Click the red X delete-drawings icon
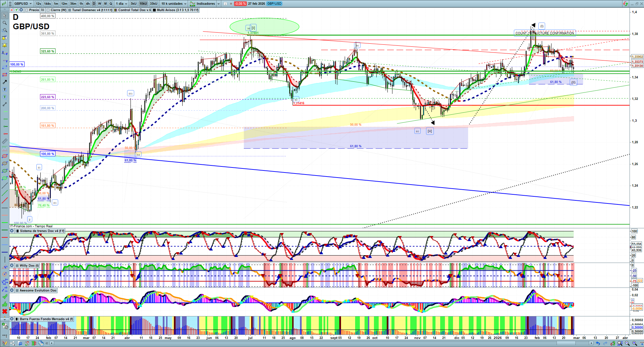The width and height of the screenshot is (644, 347). click(x=5, y=311)
